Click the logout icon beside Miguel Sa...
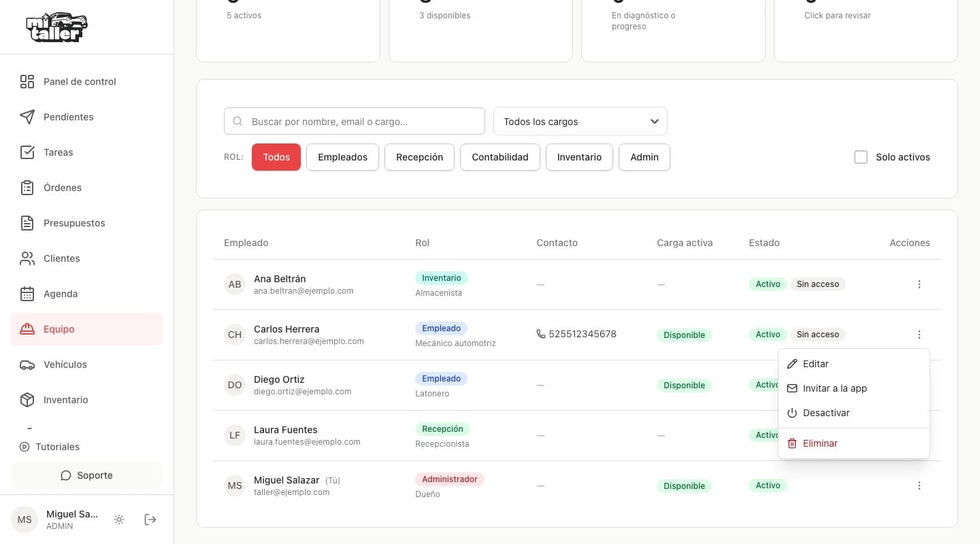The height and width of the screenshot is (544, 980). point(150,520)
